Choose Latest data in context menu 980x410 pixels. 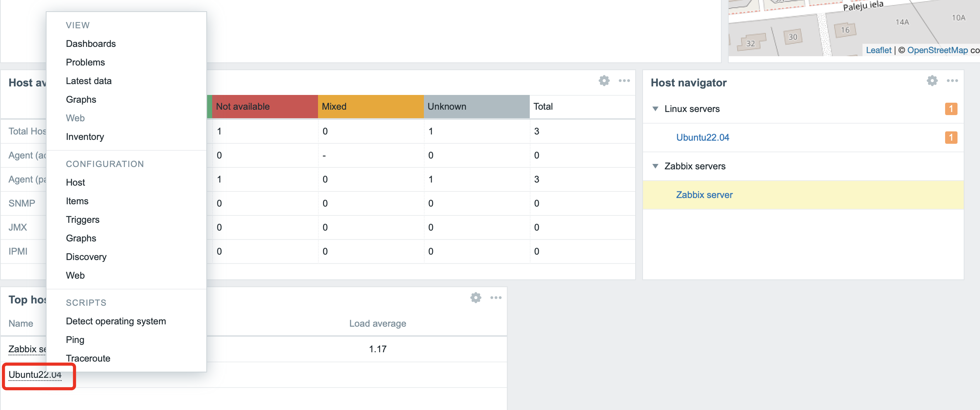pos(88,81)
